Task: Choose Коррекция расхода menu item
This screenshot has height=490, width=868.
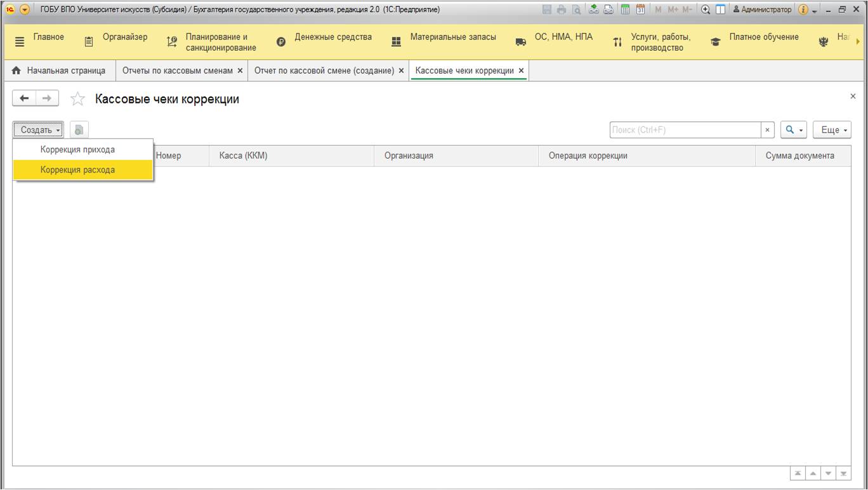Action: (77, 170)
